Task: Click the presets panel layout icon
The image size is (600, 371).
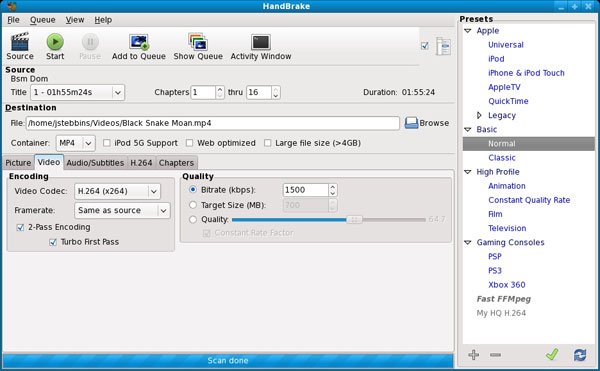Action: (443, 46)
